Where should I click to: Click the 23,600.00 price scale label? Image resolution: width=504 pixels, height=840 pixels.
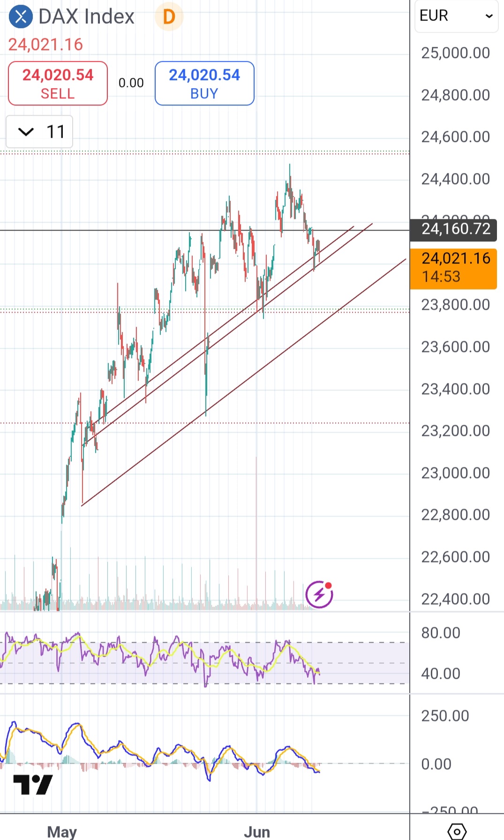point(456,347)
